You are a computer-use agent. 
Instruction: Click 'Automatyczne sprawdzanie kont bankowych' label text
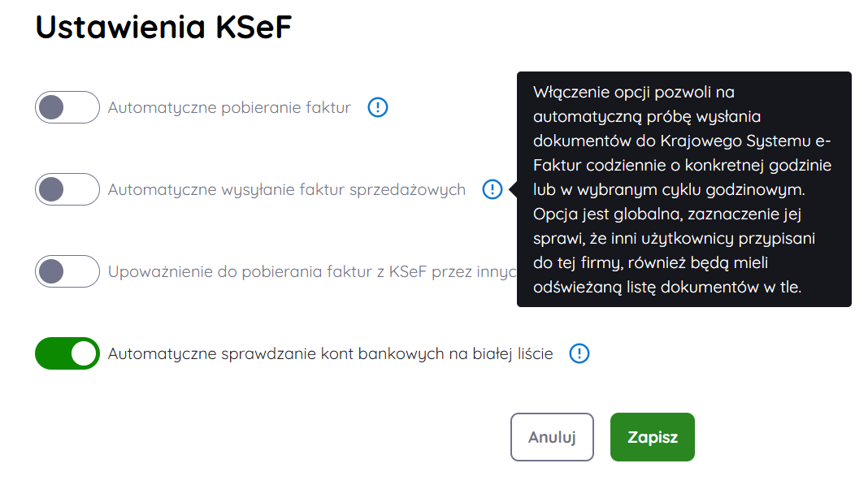pos(330,353)
